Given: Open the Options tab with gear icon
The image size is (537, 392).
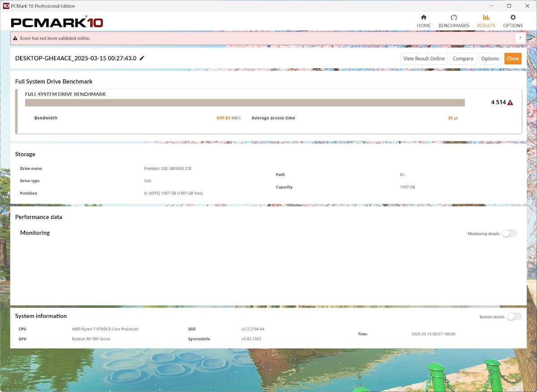Looking at the screenshot, I should (x=513, y=21).
